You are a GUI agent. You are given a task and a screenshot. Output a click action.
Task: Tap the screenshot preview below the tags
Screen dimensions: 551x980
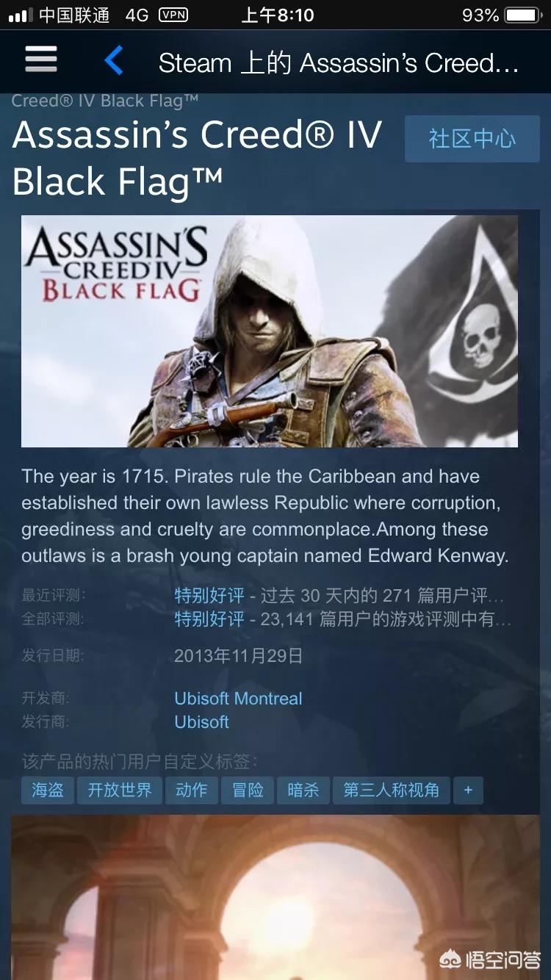tap(275, 897)
